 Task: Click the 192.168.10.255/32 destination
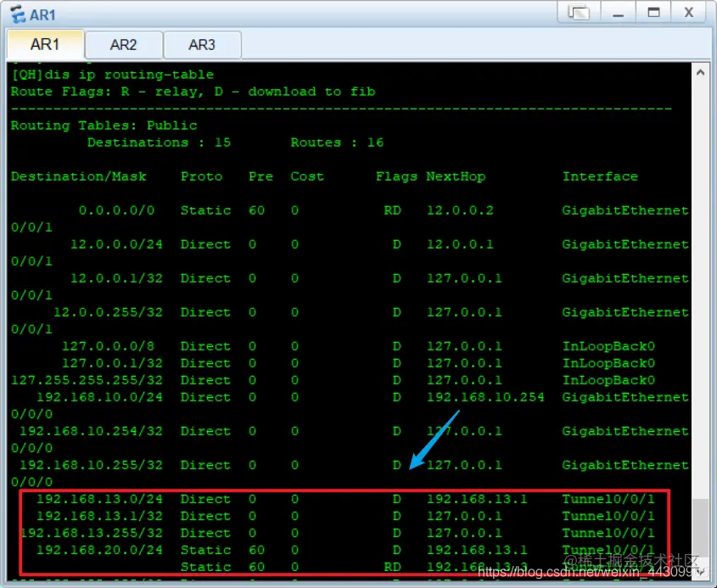(x=92, y=465)
